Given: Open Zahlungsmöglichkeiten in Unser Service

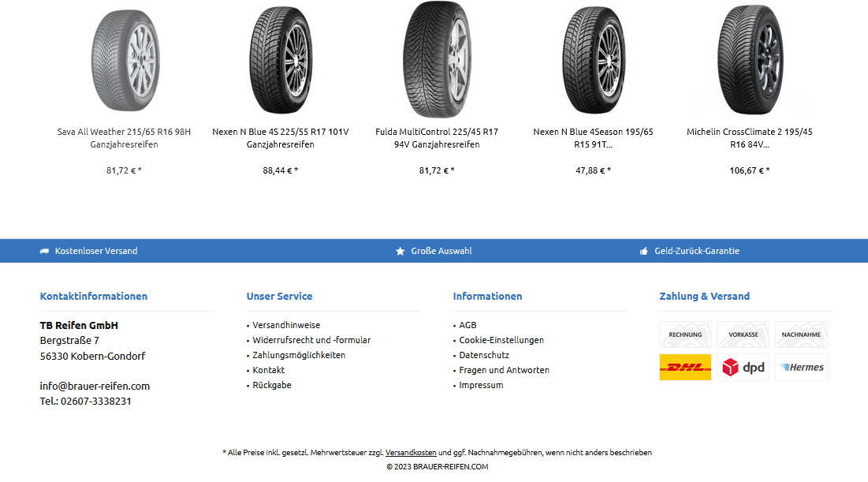Looking at the screenshot, I should (299, 355).
